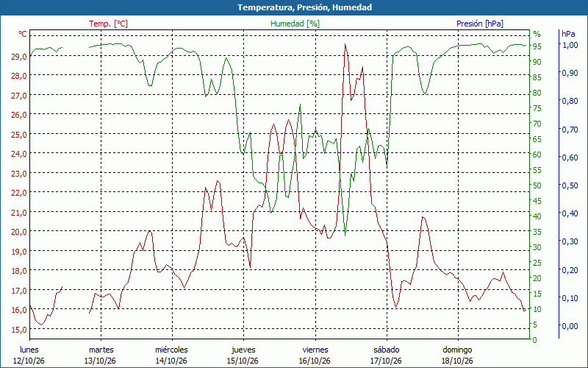Click the 'martes' day label
This screenshot has height=368, width=588.
(x=101, y=350)
